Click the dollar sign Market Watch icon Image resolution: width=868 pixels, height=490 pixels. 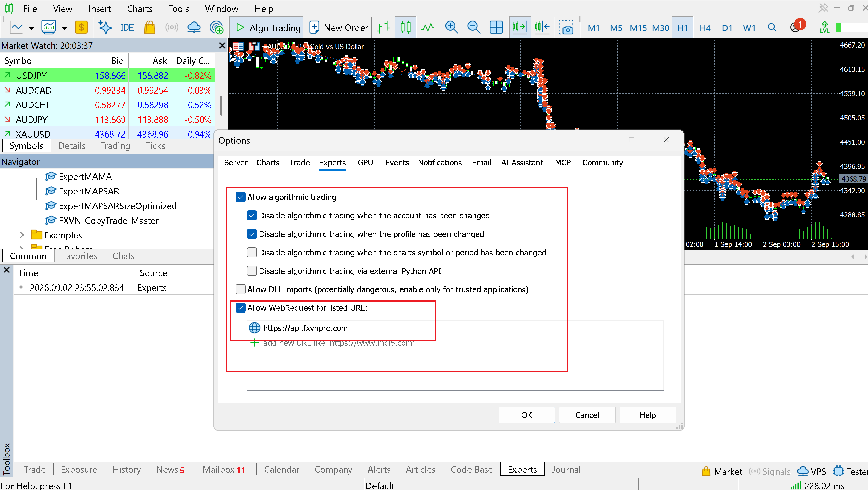point(81,27)
